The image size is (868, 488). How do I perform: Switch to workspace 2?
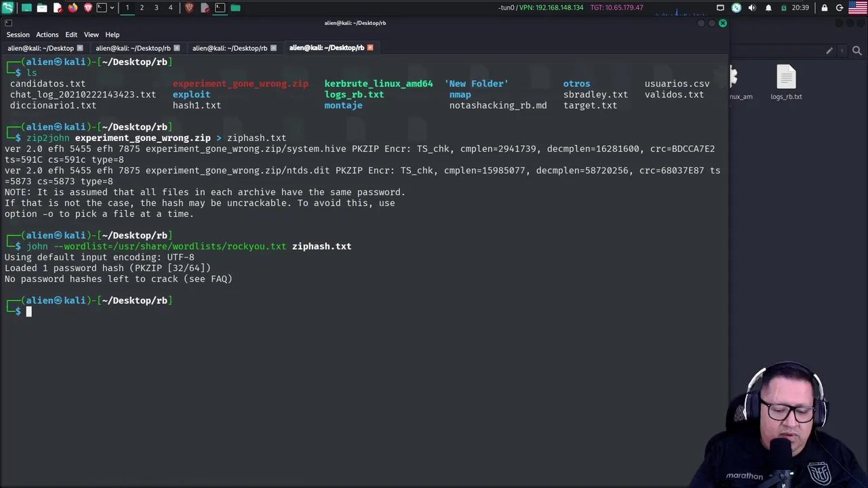click(142, 7)
